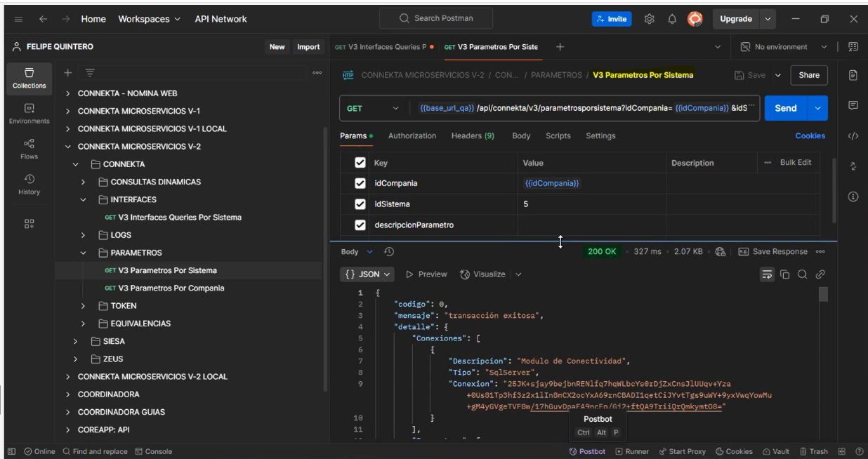Open the History sidebar icon
The width and height of the screenshot is (868, 459).
coord(29,184)
